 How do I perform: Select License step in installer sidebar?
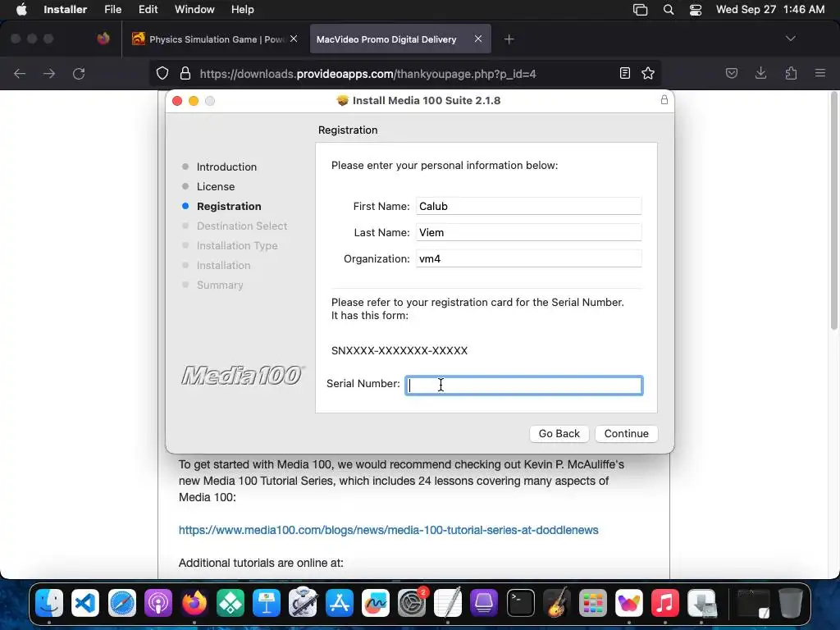(x=216, y=186)
